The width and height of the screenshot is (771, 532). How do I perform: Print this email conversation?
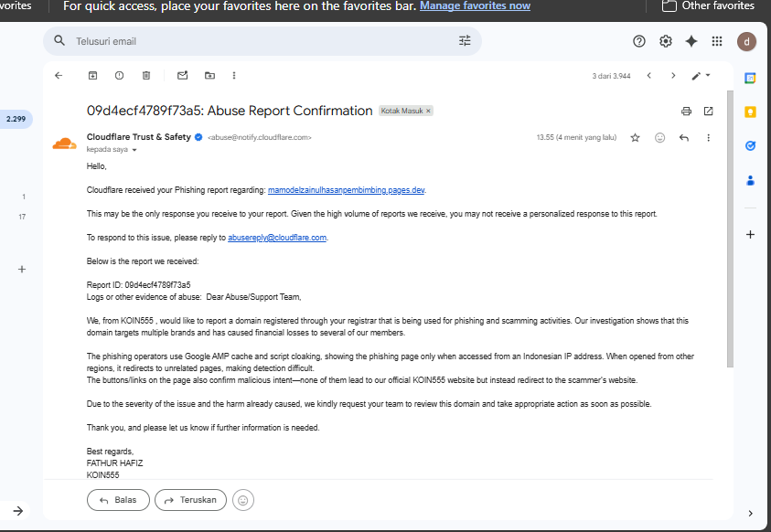(x=686, y=111)
